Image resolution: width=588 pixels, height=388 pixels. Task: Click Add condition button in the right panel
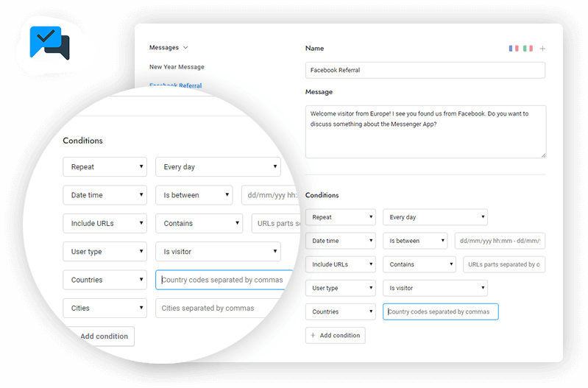click(x=335, y=335)
